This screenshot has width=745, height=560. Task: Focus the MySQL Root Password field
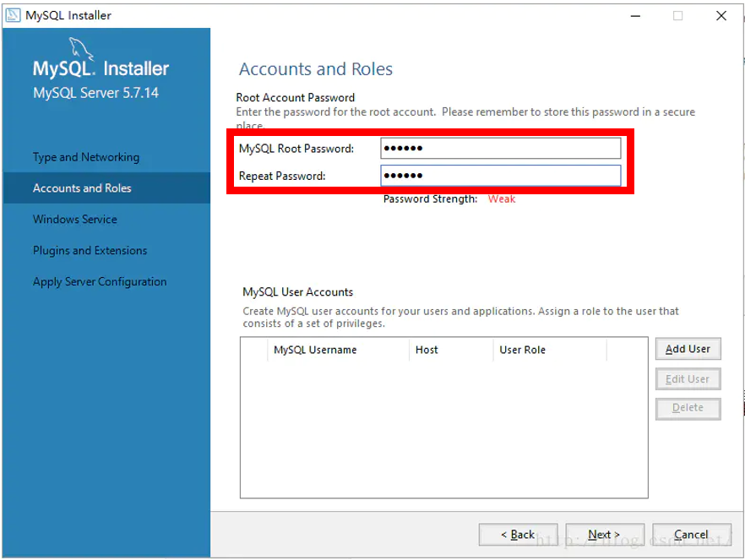point(500,148)
